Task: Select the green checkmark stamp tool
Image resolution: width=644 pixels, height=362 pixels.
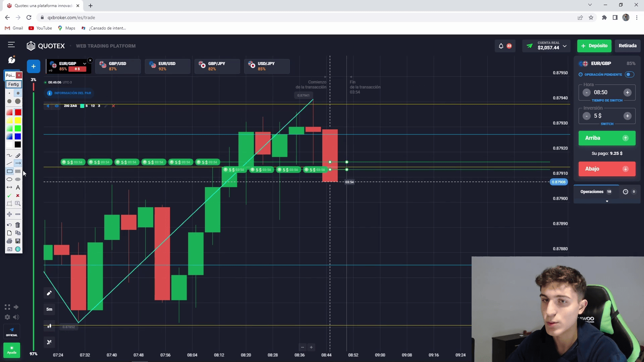Action: pos(9,195)
